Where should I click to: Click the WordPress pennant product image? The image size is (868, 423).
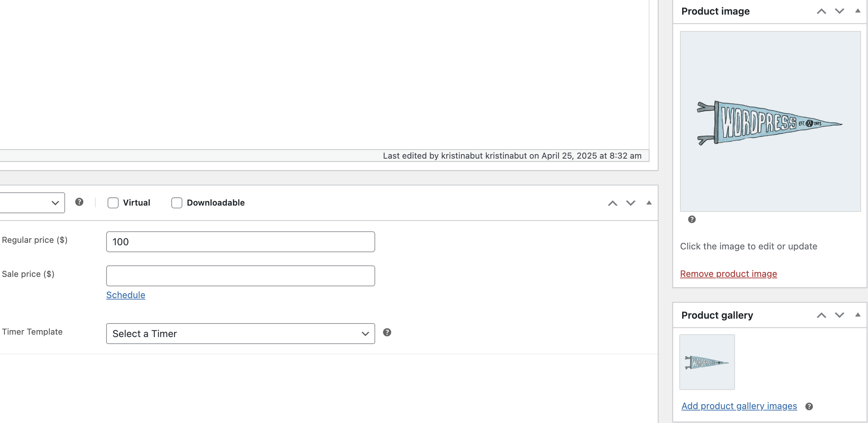(x=770, y=121)
